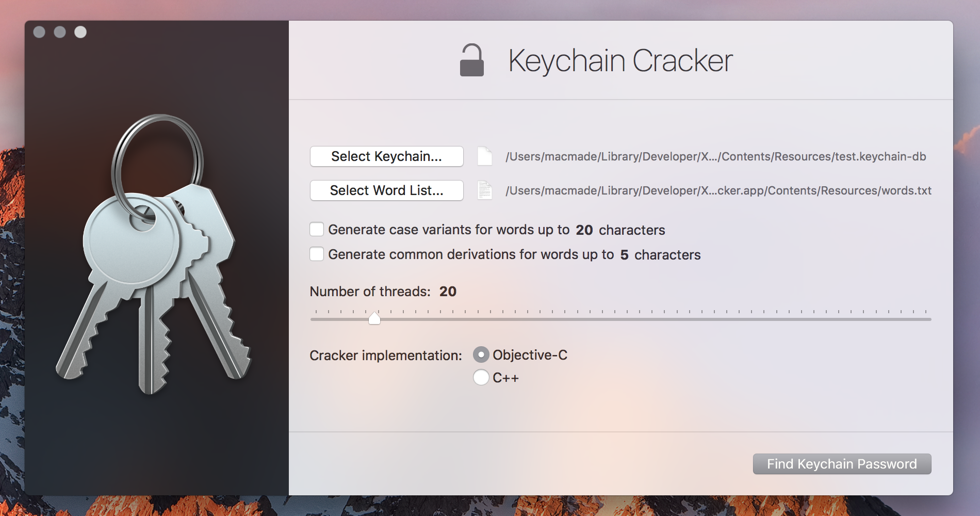Click the green zoom window control

80,32
